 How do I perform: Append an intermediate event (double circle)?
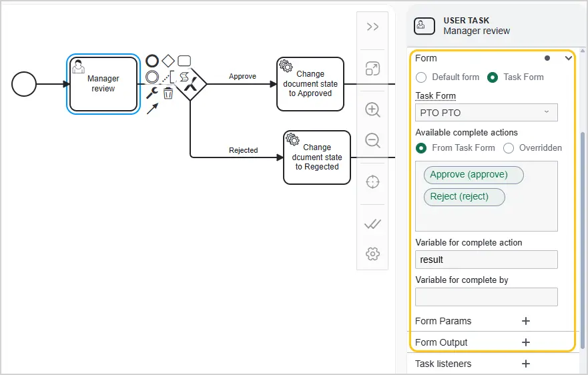pyautogui.click(x=152, y=77)
